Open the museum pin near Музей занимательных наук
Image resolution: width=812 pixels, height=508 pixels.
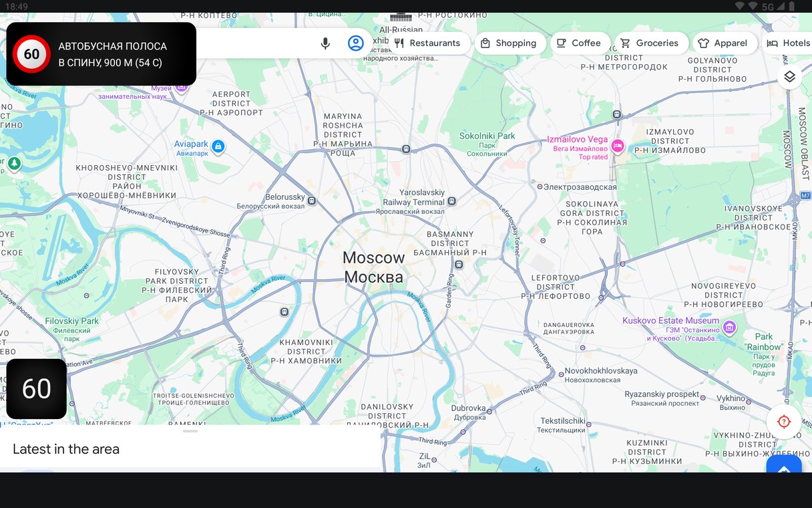(x=182, y=87)
